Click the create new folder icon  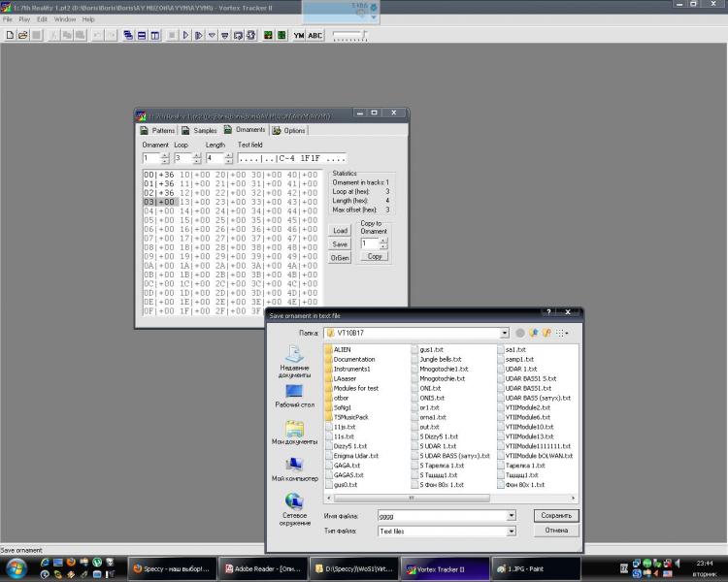(x=547, y=333)
